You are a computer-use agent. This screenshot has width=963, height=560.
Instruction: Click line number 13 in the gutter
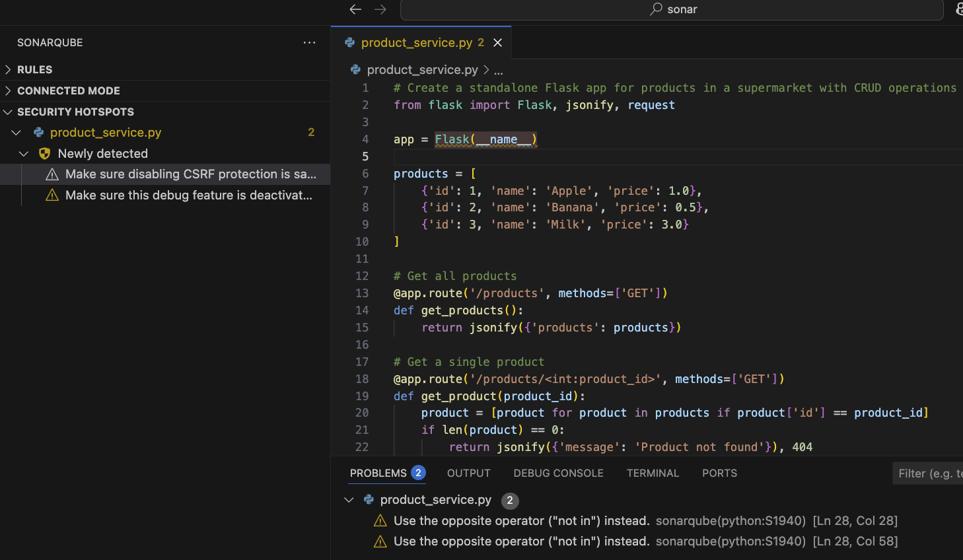pyautogui.click(x=362, y=293)
